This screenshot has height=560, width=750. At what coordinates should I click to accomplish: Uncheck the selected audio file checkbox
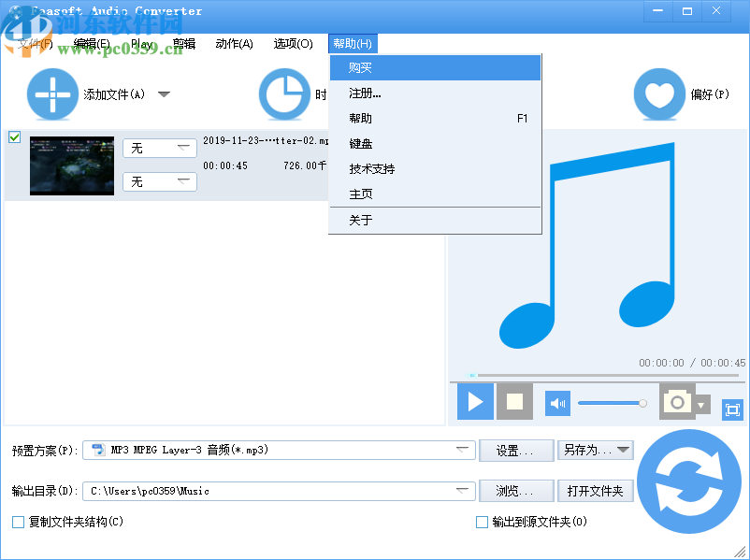tap(14, 136)
